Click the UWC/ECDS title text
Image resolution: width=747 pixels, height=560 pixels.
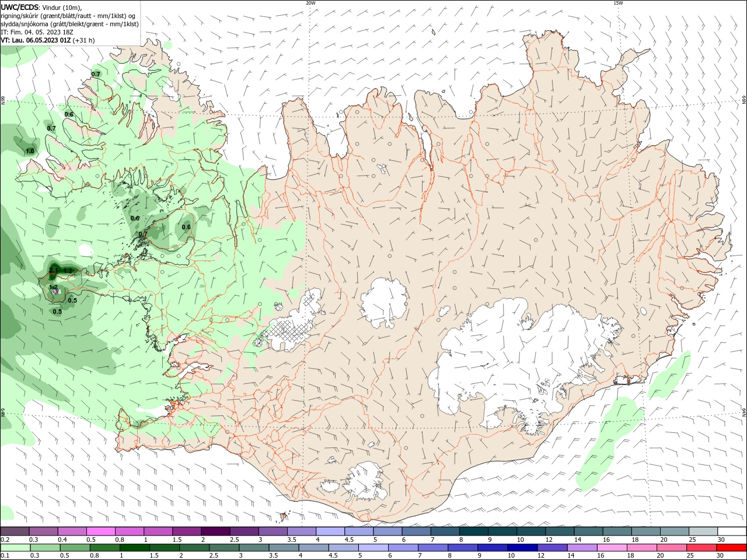20,6
